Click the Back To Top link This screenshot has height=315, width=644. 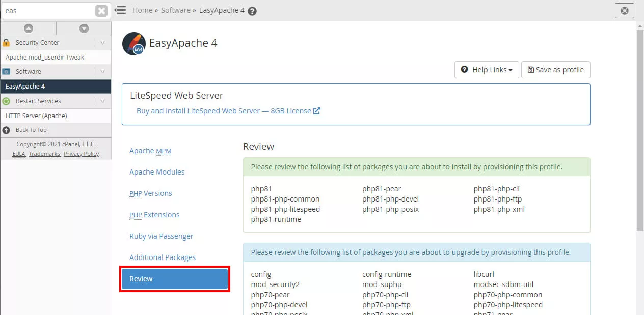click(x=31, y=130)
